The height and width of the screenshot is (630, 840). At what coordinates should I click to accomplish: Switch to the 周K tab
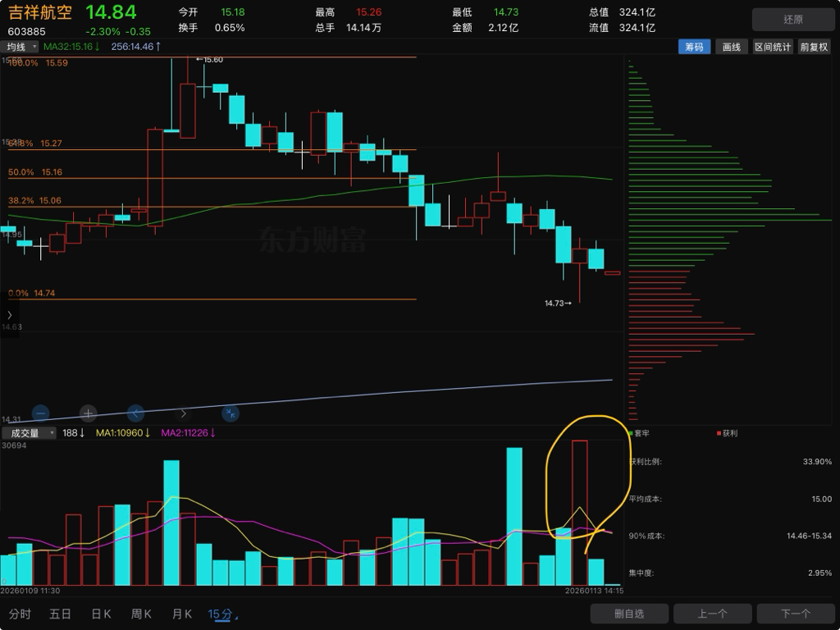[x=141, y=614]
